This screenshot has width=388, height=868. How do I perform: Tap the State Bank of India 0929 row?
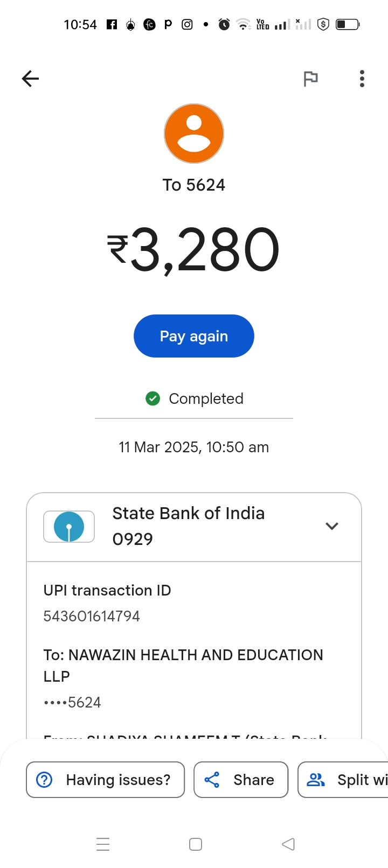tap(189, 526)
